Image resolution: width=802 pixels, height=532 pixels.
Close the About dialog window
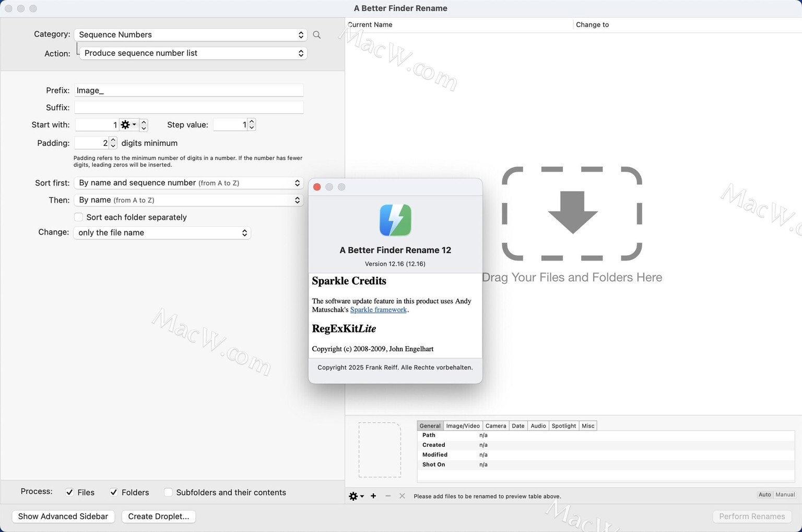[x=317, y=187]
